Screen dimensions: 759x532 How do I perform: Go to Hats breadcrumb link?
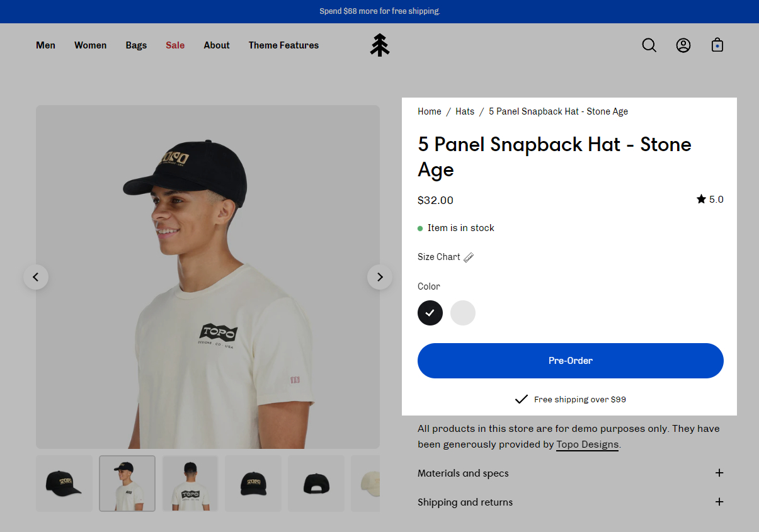465,111
